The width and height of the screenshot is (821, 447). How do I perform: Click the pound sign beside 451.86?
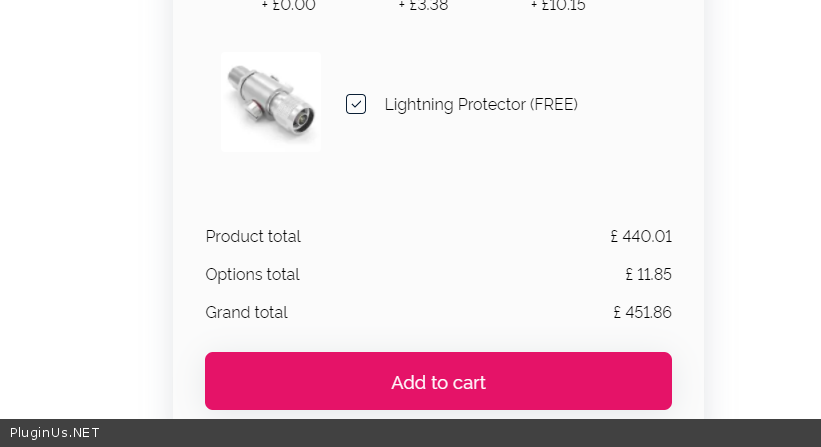click(x=618, y=313)
